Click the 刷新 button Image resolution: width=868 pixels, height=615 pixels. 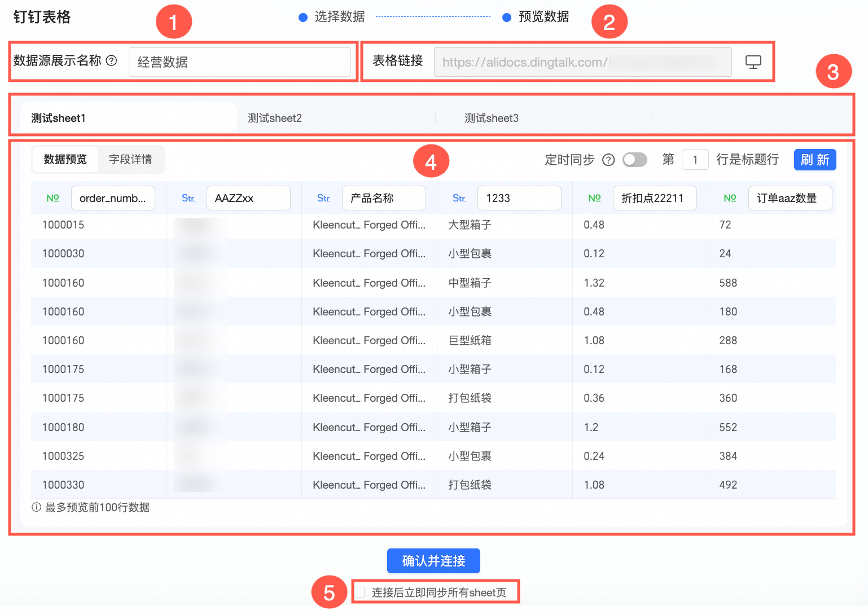tap(815, 160)
